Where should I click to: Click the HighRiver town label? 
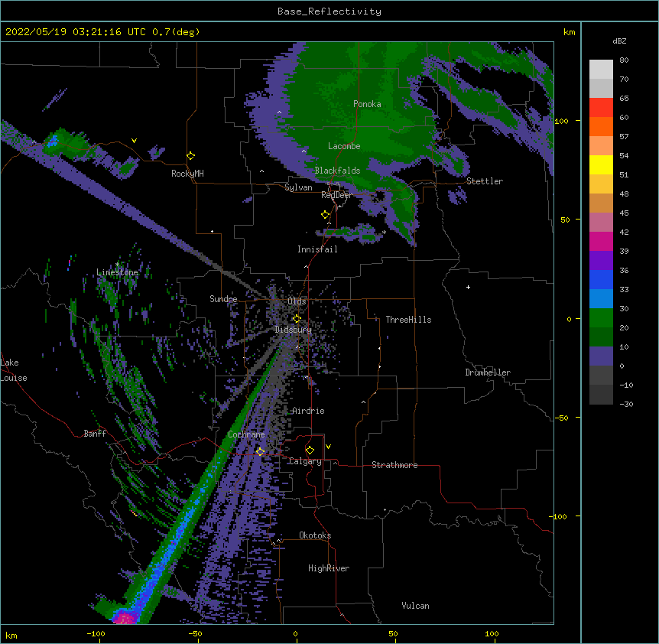[x=329, y=568]
